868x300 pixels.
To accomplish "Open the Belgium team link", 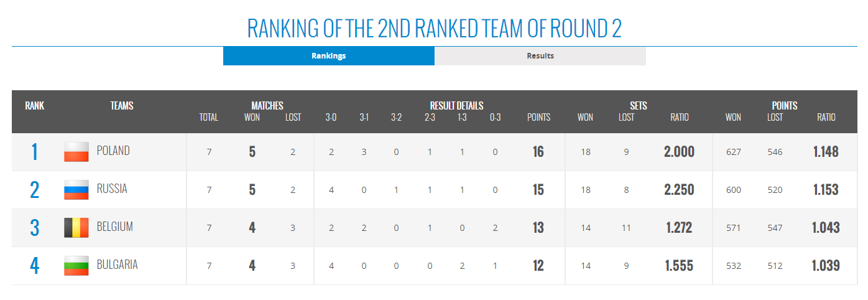I will (x=115, y=227).
